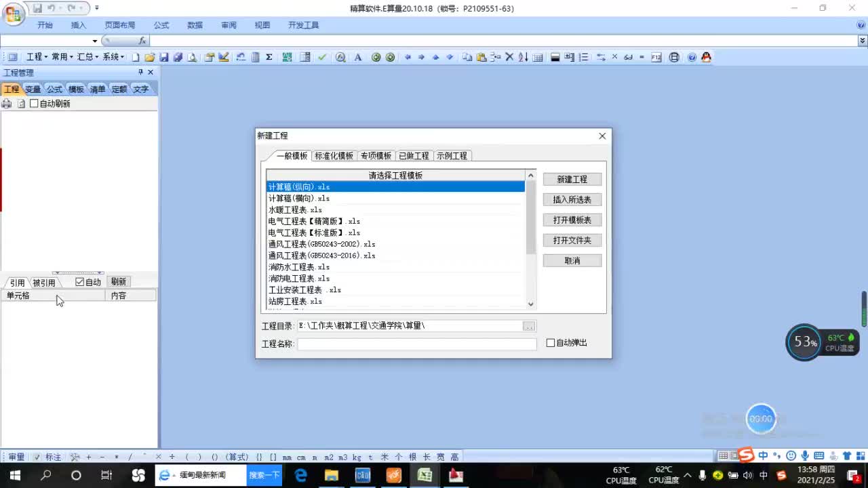Open the 工程 dropdown menu in toolbar
The width and height of the screenshot is (868, 488).
(x=36, y=58)
